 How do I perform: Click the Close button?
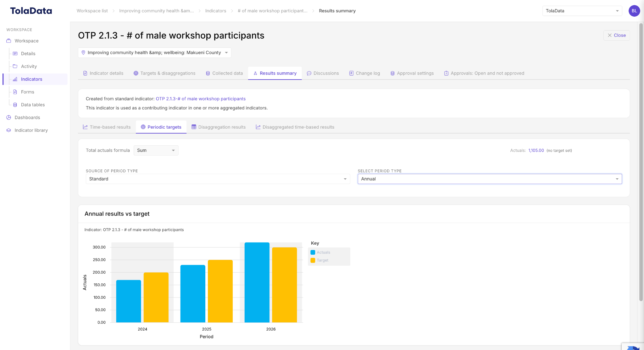(616, 35)
